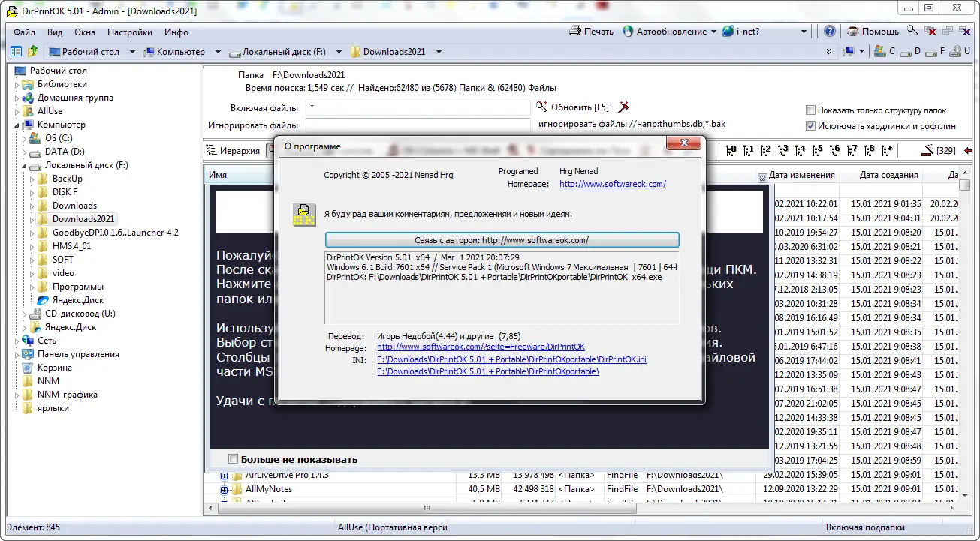Click the magnifier search icon in toolbar
This screenshot has width=980, height=541.
tap(912, 31)
